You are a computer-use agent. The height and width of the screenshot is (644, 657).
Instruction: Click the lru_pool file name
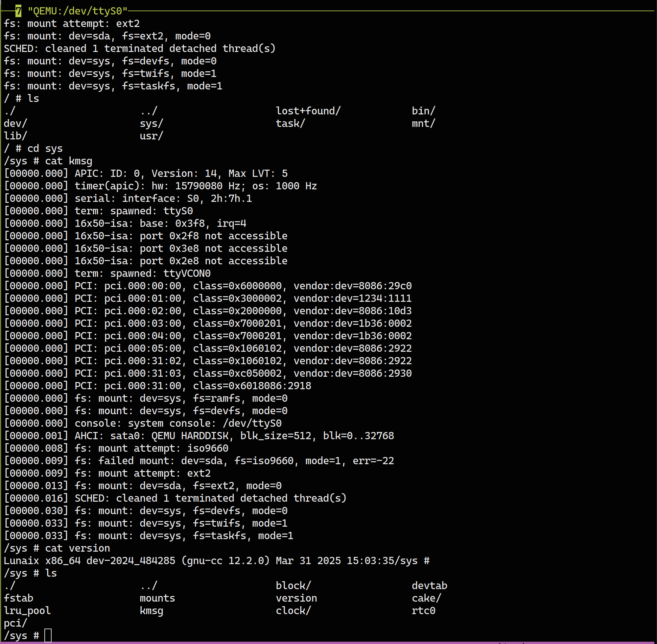click(27, 610)
